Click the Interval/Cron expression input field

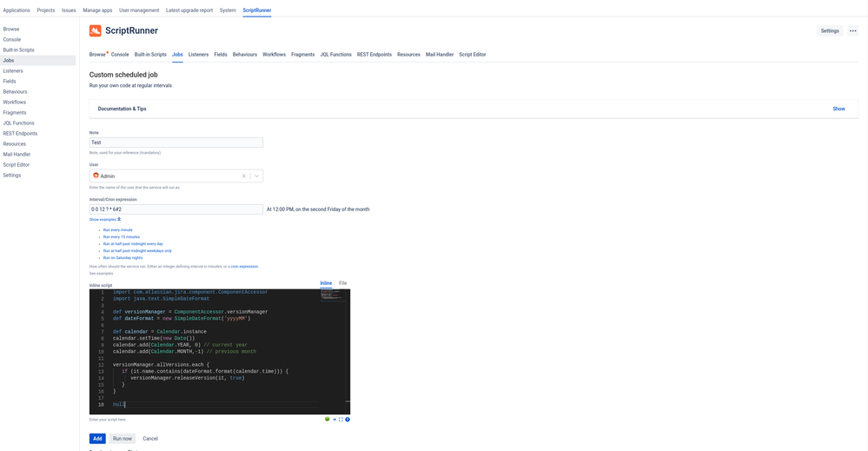point(176,209)
